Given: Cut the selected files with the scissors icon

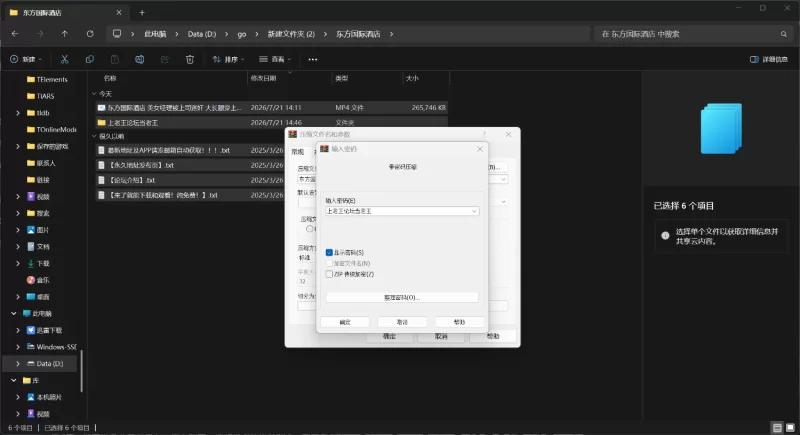Looking at the screenshot, I should tap(64, 59).
